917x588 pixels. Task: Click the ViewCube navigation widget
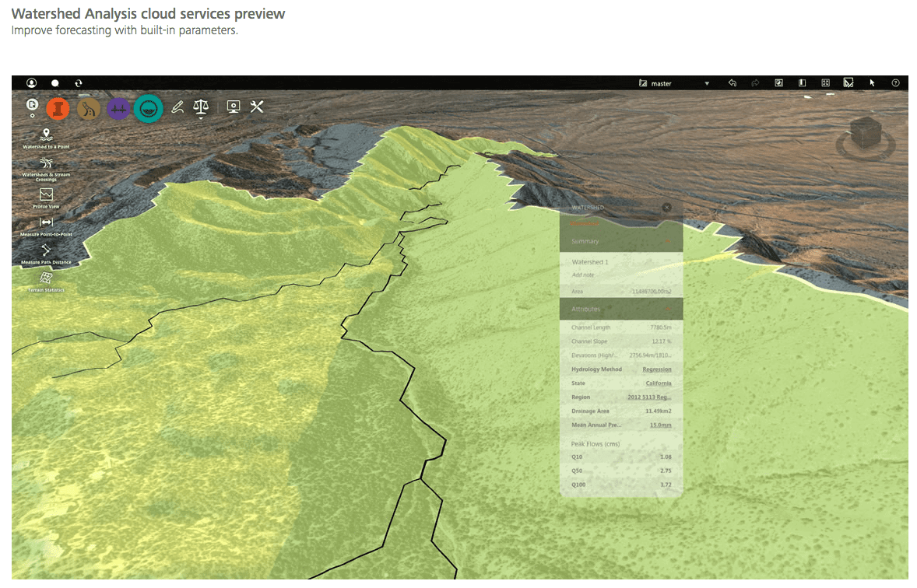(x=863, y=135)
